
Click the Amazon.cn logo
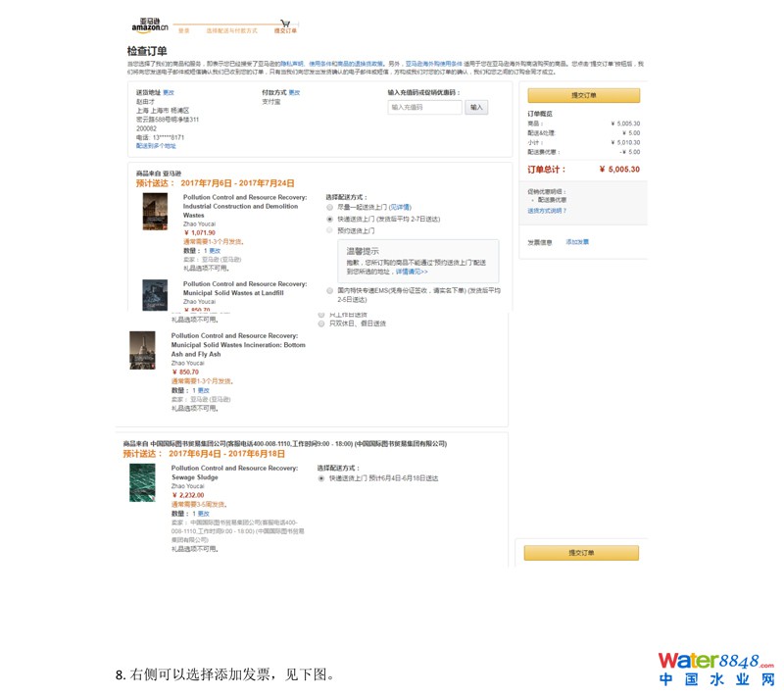coord(149,25)
